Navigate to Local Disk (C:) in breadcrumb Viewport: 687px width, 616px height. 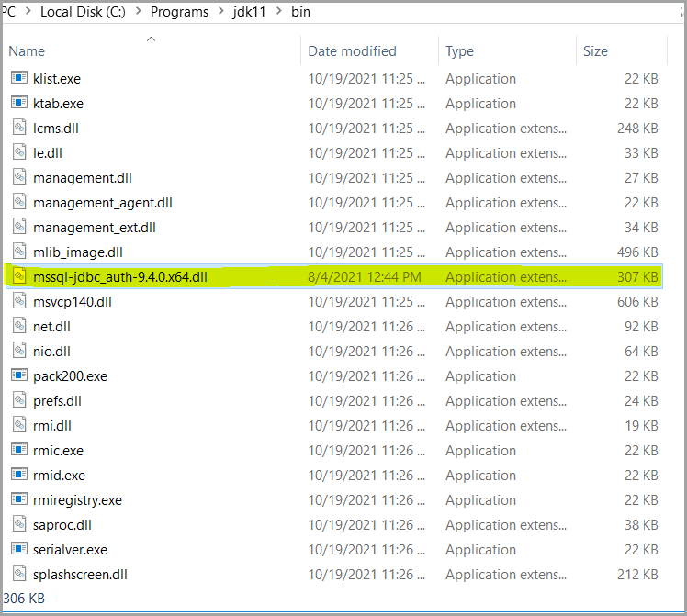[x=83, y=12]
